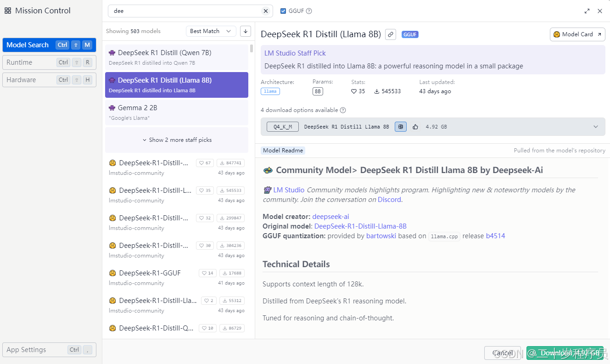Click the heart icon showing 35 in Stats
The width and height of the screenshot is (610, 364).
pyautogui.click(x=354, y=91)
